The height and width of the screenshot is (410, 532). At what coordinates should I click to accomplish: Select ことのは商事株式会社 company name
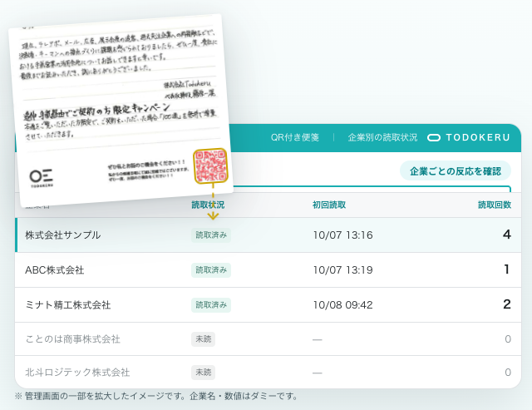point(72,339)
